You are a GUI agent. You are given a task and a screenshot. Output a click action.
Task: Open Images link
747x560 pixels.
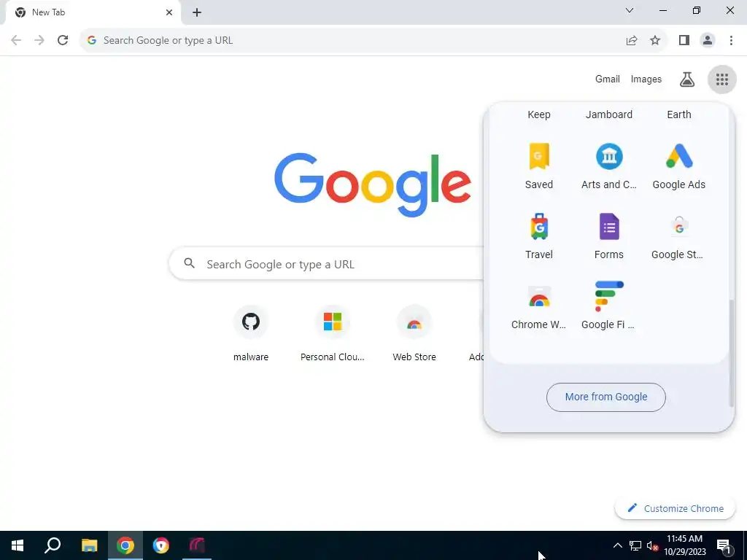coord(646,79)
